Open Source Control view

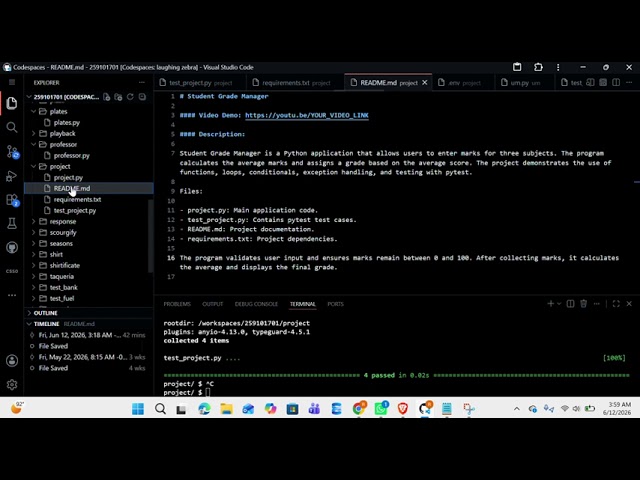(12, 151)
